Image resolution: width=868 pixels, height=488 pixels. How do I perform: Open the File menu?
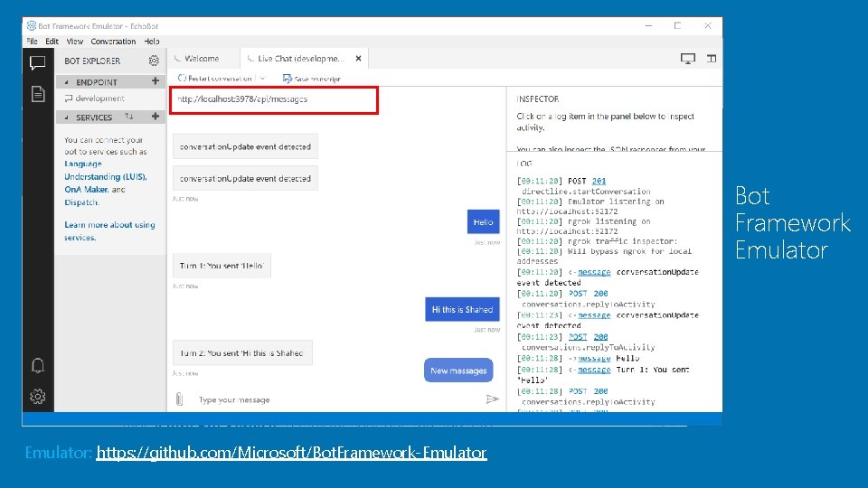tap(33, 42)
